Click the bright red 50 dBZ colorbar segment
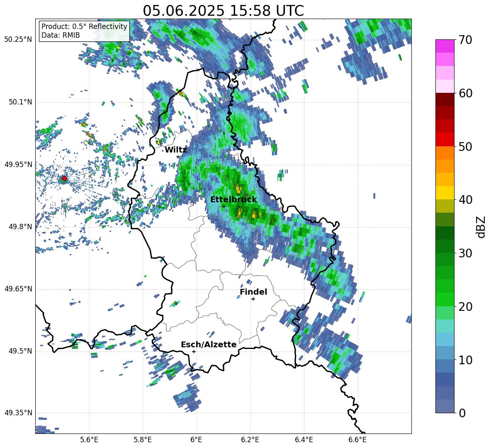This screenshot has height=448, width=491. pyautogui.click(x=445, y=140)
